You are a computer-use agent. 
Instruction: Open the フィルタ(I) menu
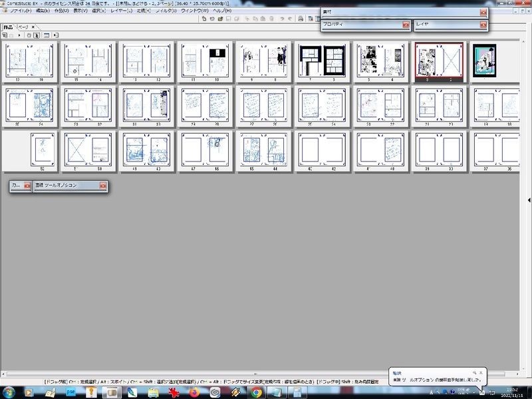tap(166, 11)
